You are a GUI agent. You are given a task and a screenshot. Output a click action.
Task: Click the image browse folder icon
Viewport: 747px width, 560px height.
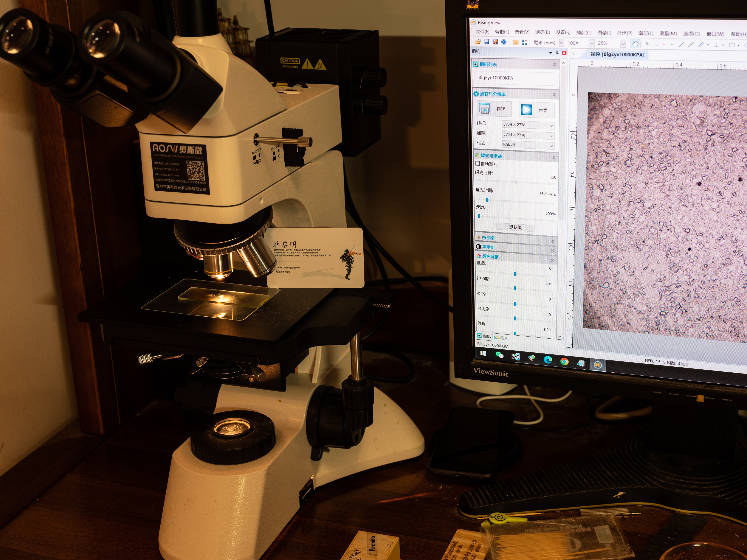[x=515, y=42]
